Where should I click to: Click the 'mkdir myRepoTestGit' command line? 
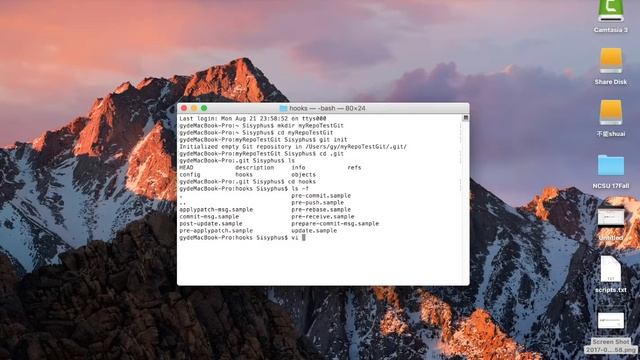tap(261, 125)
